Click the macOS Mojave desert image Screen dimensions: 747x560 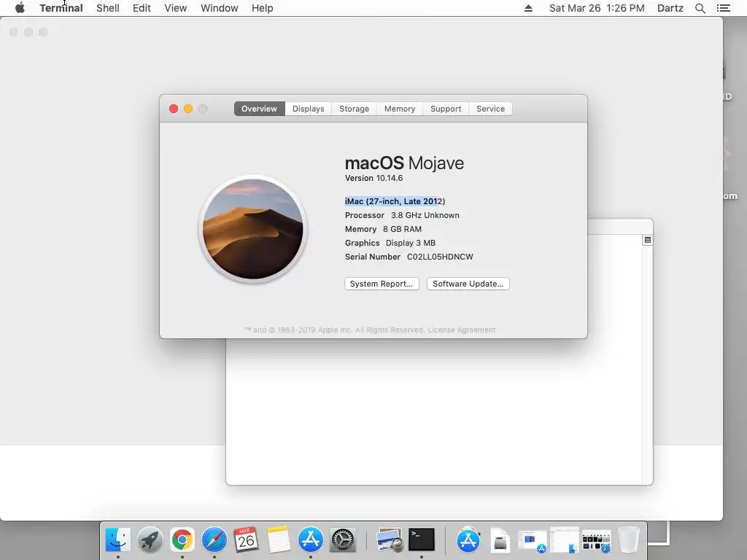(253, 229)
